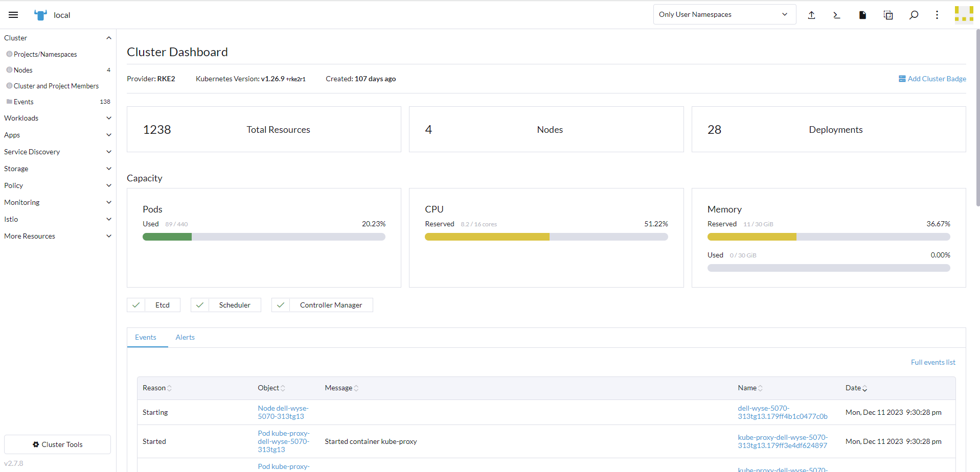Click the user avatar in header
This screenshot has width=980, height=472.
click(x=964, y=15)
